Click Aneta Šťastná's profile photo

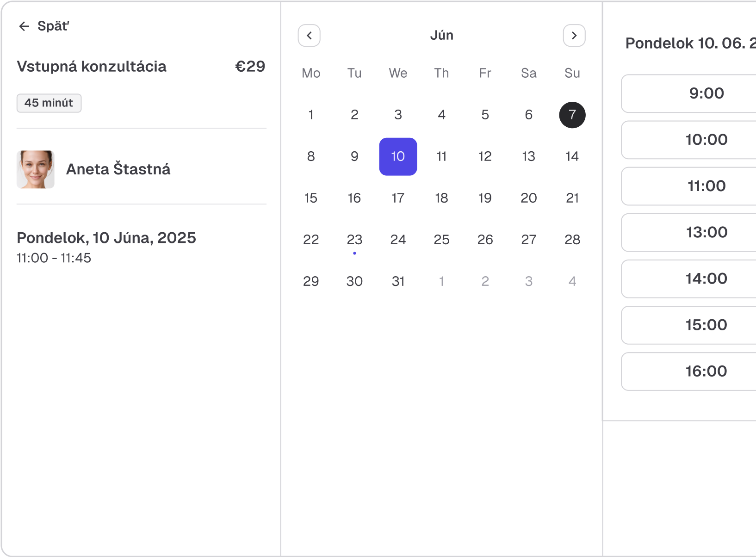pyautogui.click(x=36, y=169)
